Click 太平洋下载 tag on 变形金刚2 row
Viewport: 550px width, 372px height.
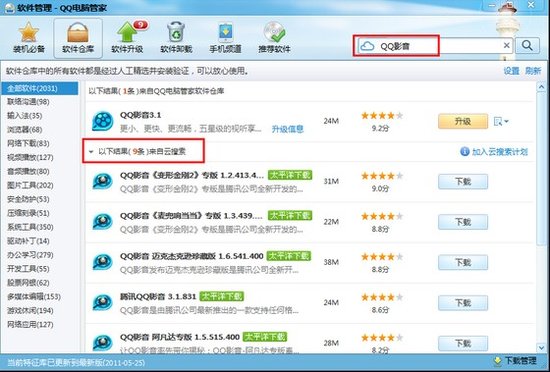point(290,175)
